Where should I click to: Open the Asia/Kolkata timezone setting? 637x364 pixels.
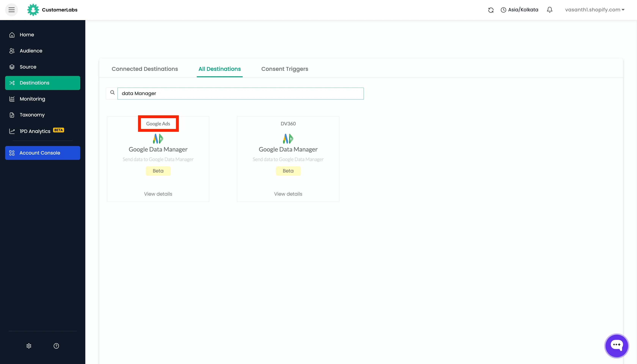(519, 10)
